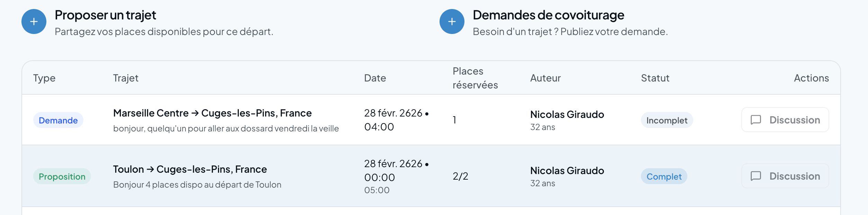Click the Type column header

click(x=44, y=78)
